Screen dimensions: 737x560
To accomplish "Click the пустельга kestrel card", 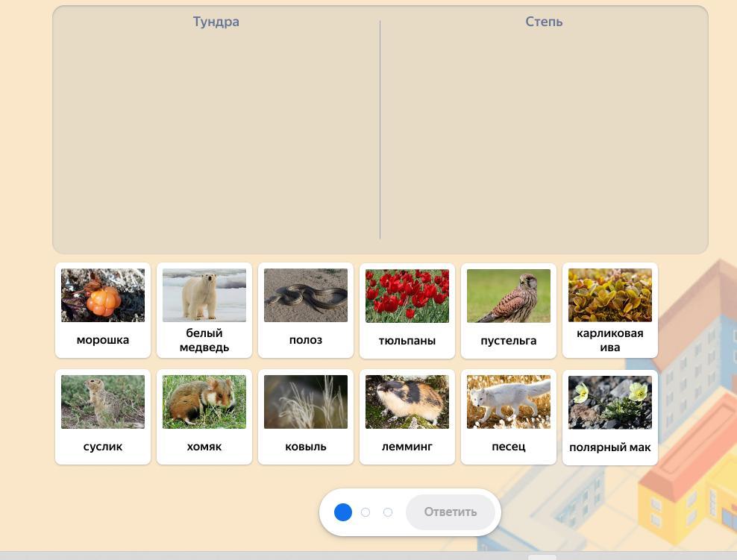I will click(509, 310).
